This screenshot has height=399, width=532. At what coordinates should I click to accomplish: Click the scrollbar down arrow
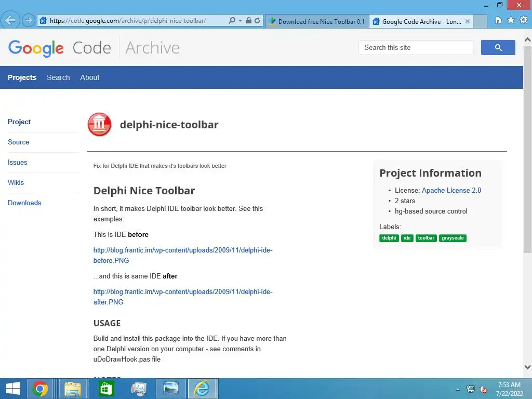(527, 367)
